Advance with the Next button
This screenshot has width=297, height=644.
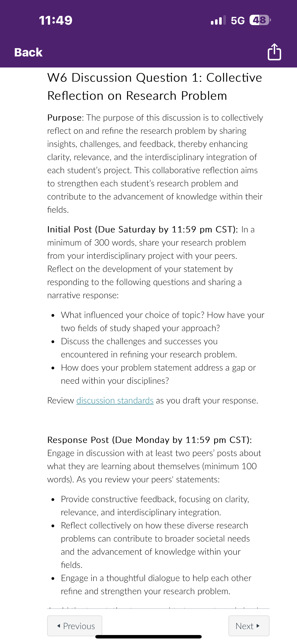tap(249, 626)
